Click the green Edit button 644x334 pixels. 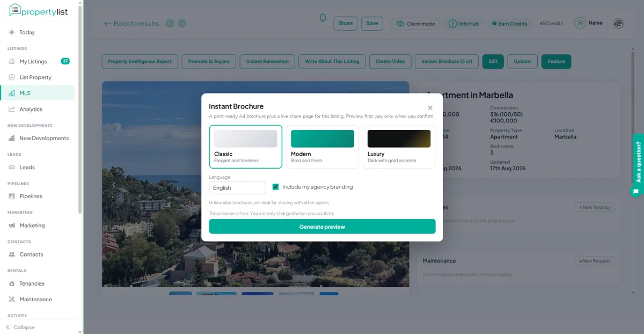click(x=493, y=61)
